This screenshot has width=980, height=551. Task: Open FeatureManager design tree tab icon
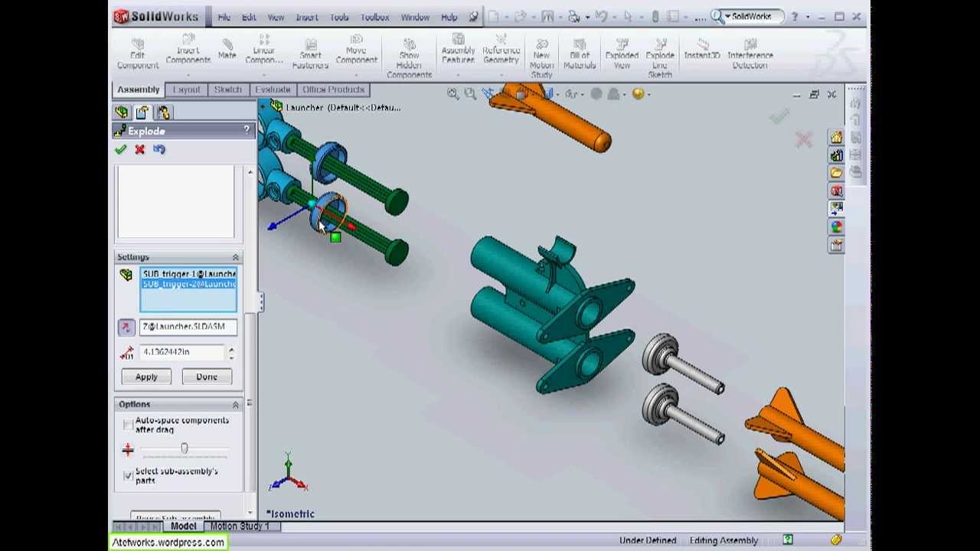click(x=122, y=112)
